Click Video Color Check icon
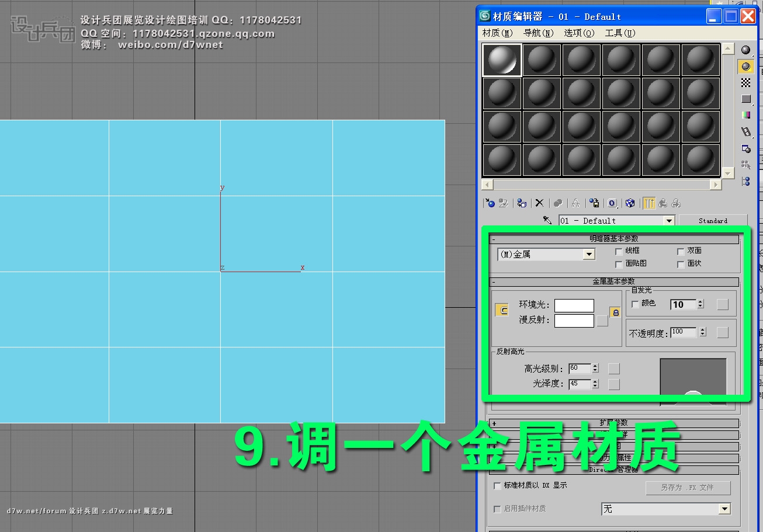Image resolution: width=763 pixels, height=532 pixels. (x=745, y=115)
